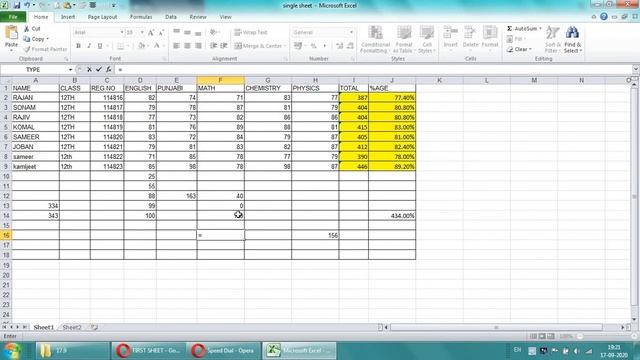
Task: Switch to the Page Layout tab
Action: (x=102, y=17)
